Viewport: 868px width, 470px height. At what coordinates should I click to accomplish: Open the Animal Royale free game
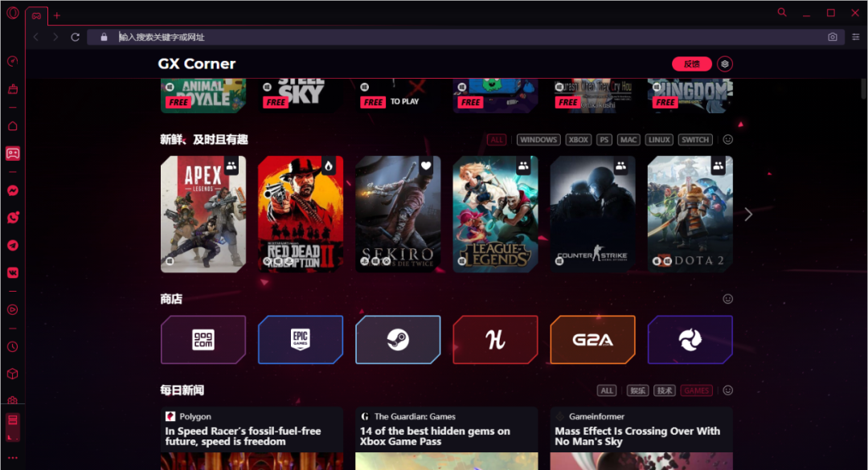tap(203, 96)
